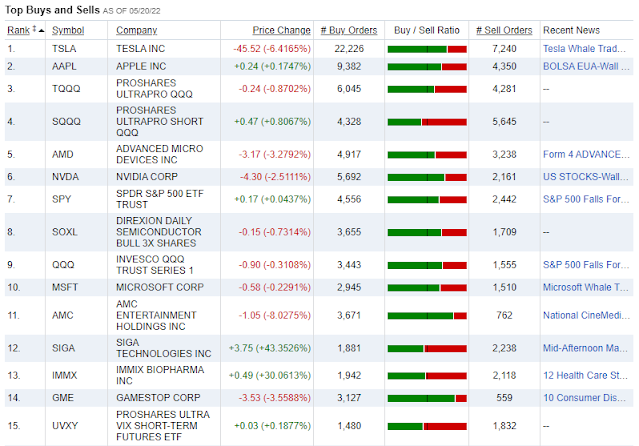Click GME buy/sell ratio bar
Screen dimensions: 639x446
click(427, 398)
